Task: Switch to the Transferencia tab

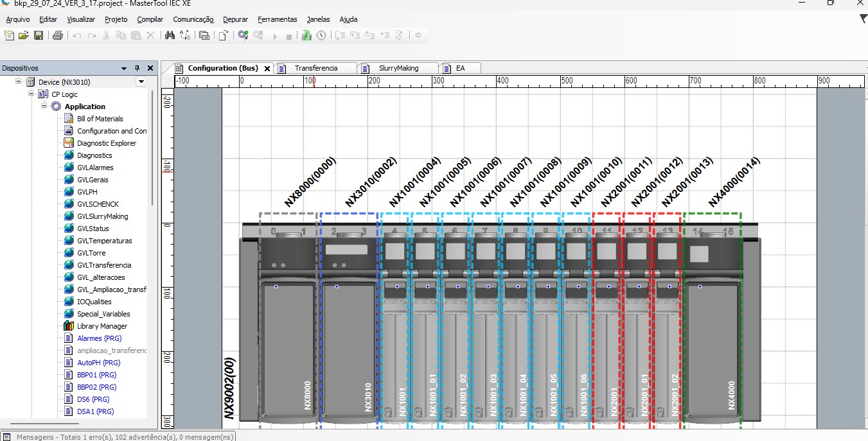Action: point(315,68)
